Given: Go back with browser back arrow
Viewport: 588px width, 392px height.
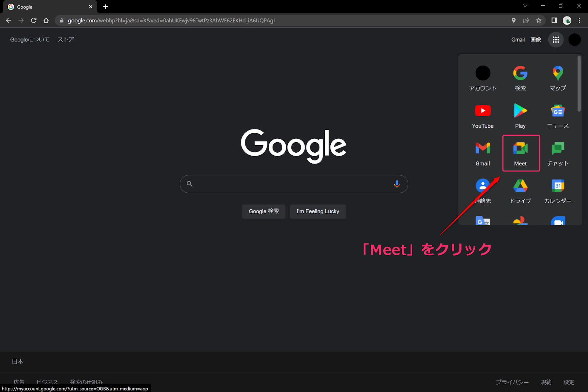Looking at the screenshot, I should click(x=8, y=21).
